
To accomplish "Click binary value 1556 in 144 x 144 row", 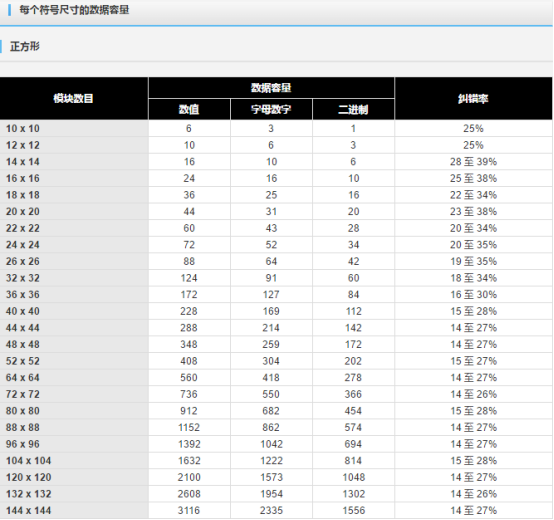I will tap(353, 510).
